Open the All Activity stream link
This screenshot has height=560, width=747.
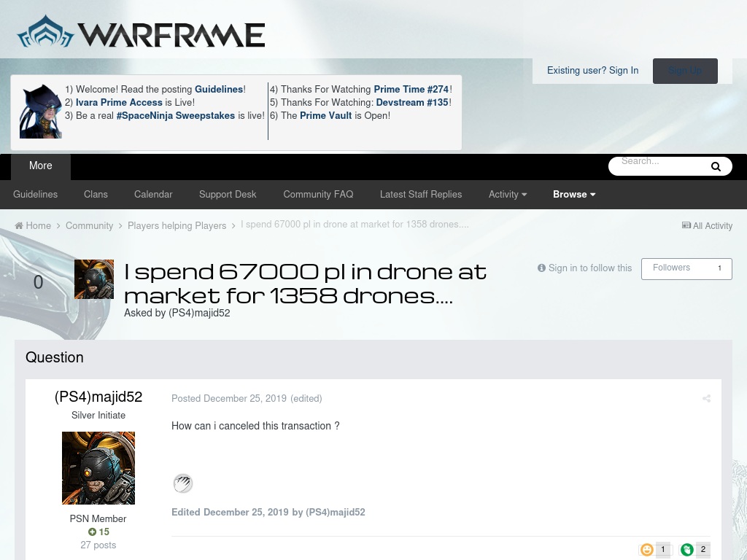707,226
